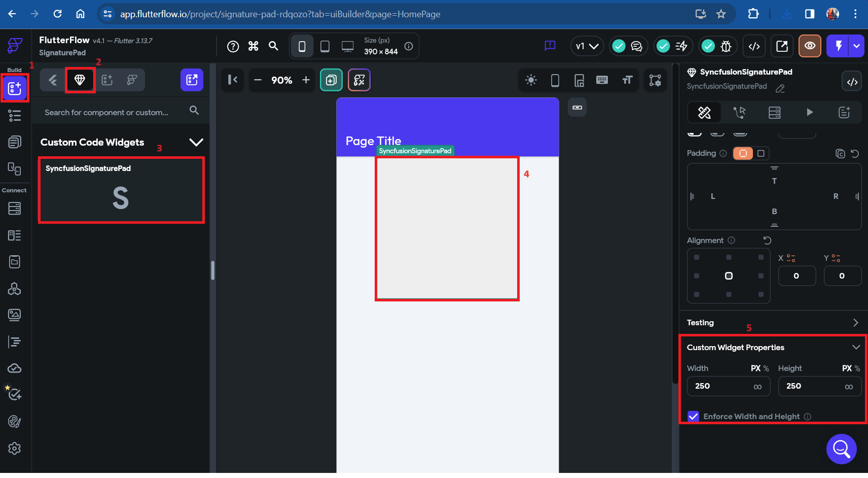Select the Custom Code Widgets diamond tab
Image resolution: width=868 pixels, height=478 pixels.
[80, 80]
